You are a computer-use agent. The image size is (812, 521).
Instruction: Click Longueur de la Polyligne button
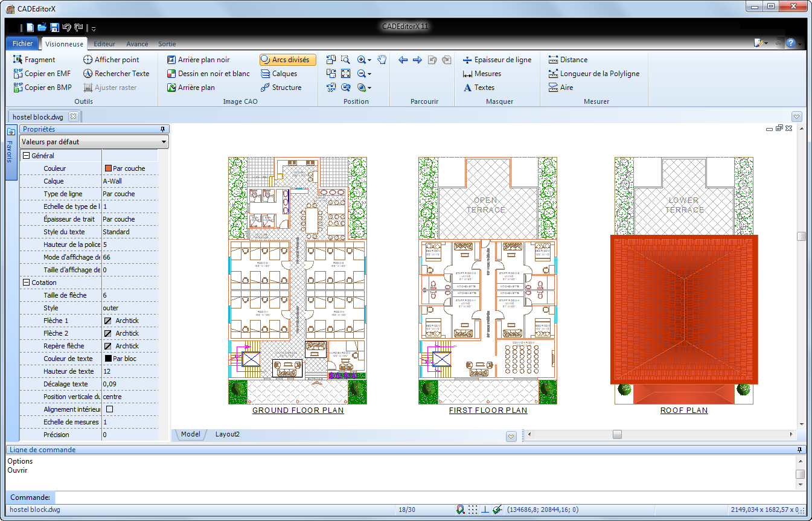pyautogui.click(x=593, y=74)
